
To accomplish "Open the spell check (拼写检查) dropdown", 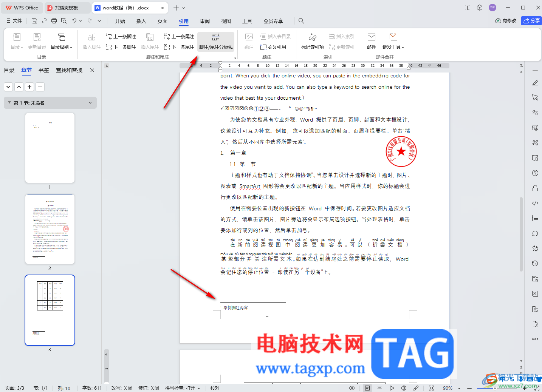I will [x=183, y=388].
